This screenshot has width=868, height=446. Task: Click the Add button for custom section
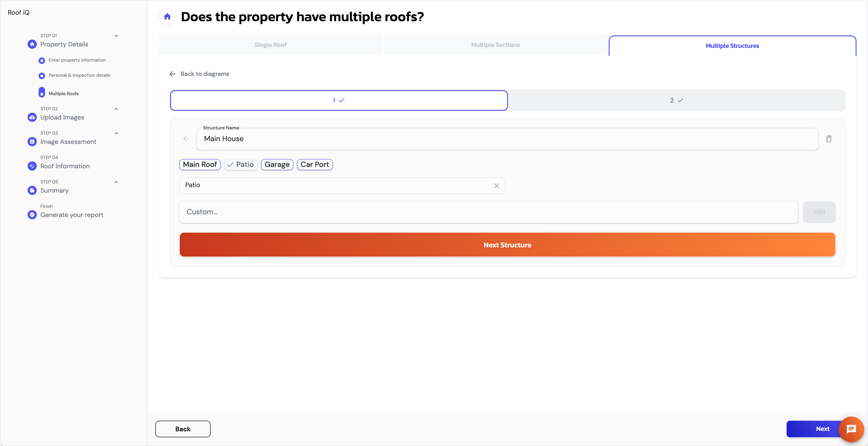pos(819,212)
